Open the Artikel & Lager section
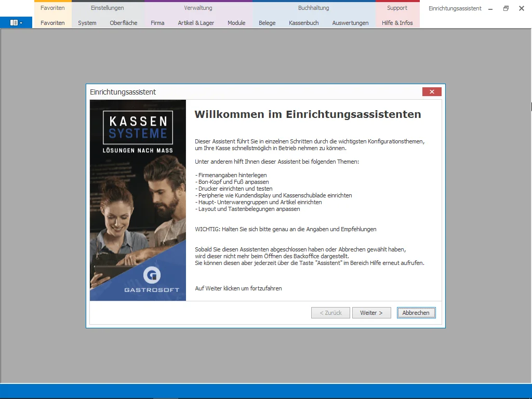Screen dimensions: 532x399 [196, 23]
